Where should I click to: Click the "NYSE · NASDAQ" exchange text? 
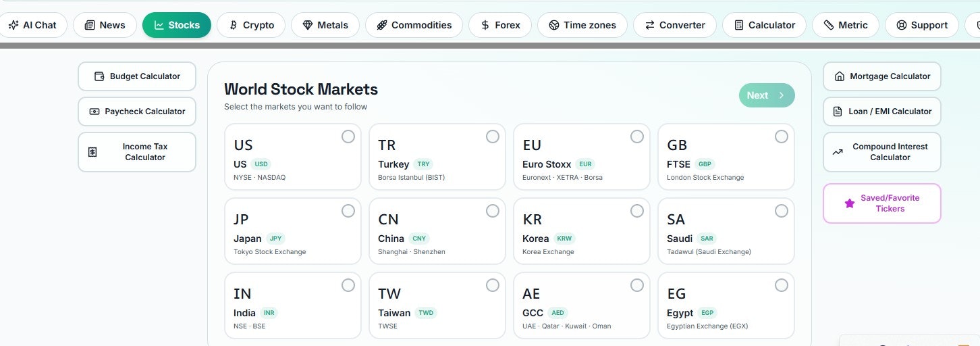[260, 178]
